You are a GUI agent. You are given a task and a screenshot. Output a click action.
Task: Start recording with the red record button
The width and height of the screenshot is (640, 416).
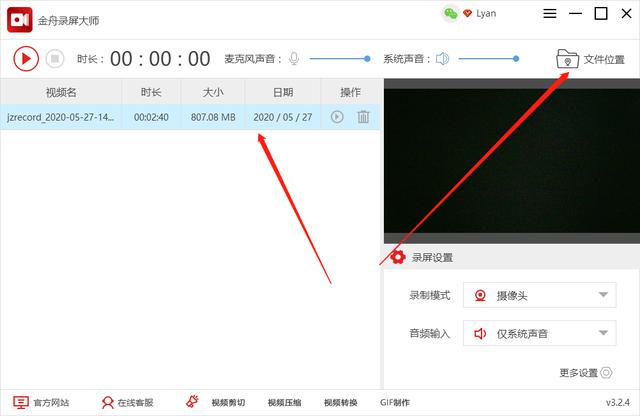pos(25,59)
